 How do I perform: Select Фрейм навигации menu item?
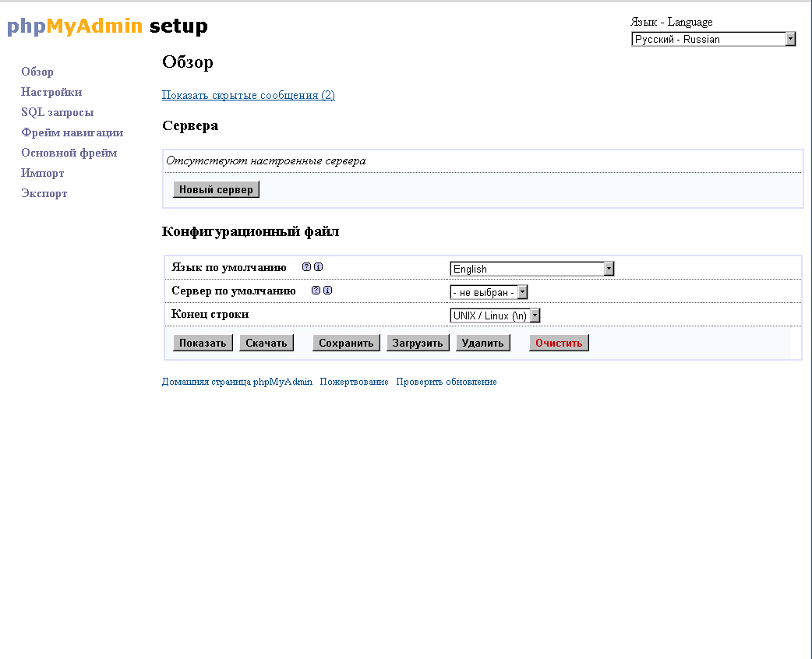point(72,132)
